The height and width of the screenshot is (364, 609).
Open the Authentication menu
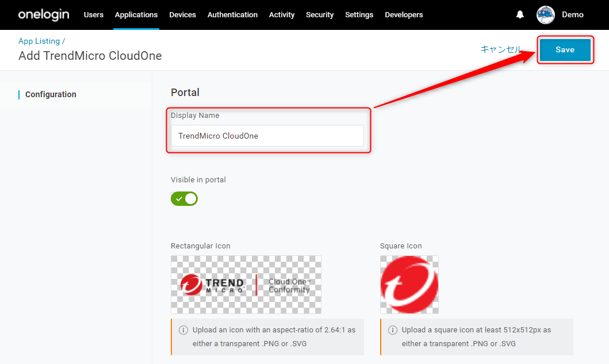point(232,15)
